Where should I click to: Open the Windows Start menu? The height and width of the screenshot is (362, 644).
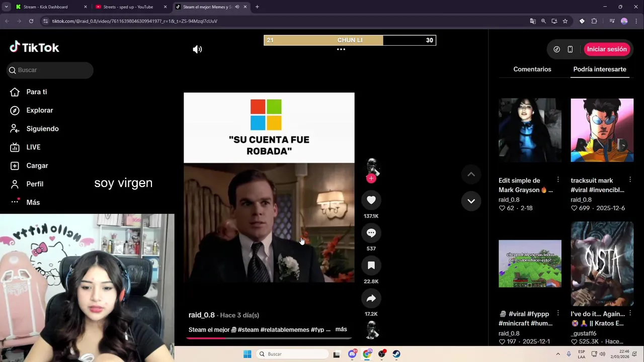[247, 354]
